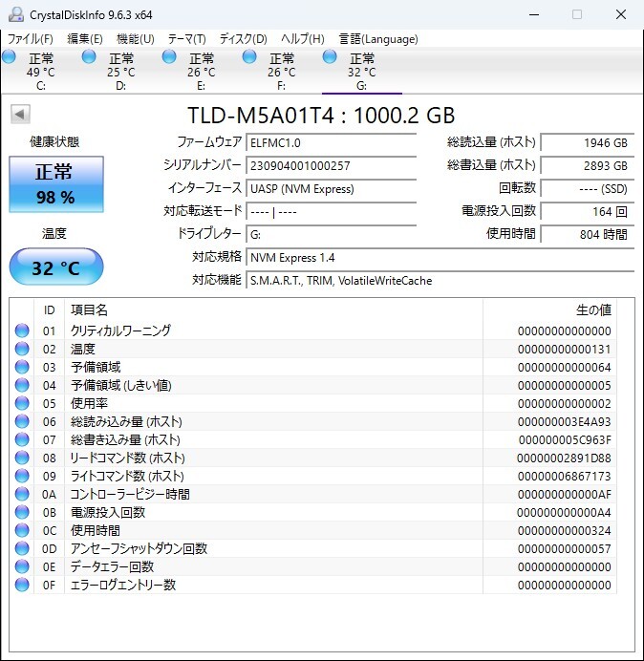
Task: Click the 対応転送モード field
Action: pos(331,212)
